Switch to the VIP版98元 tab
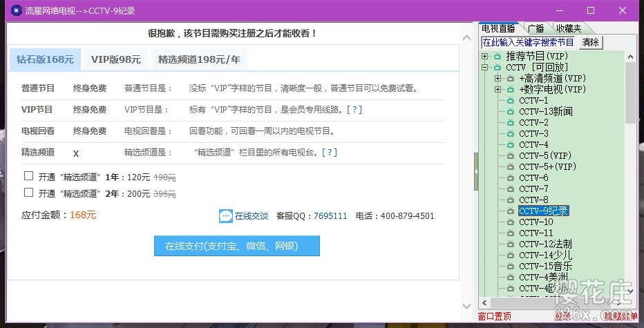This screenshot has height=328, width=644. tap(116, 59)
